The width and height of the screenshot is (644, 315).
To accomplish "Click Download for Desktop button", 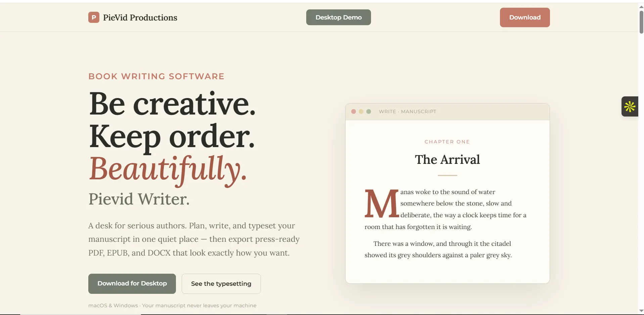I will pyautogui.click(x=132, y=284).
